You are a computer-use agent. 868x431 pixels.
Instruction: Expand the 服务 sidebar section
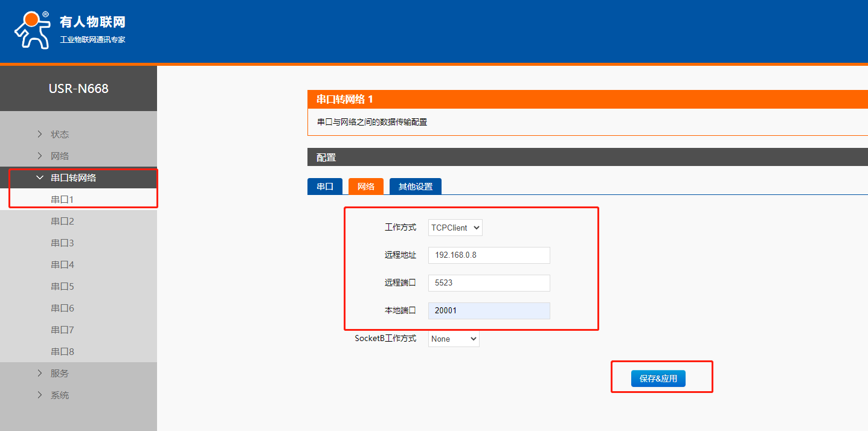click(59, 373)
